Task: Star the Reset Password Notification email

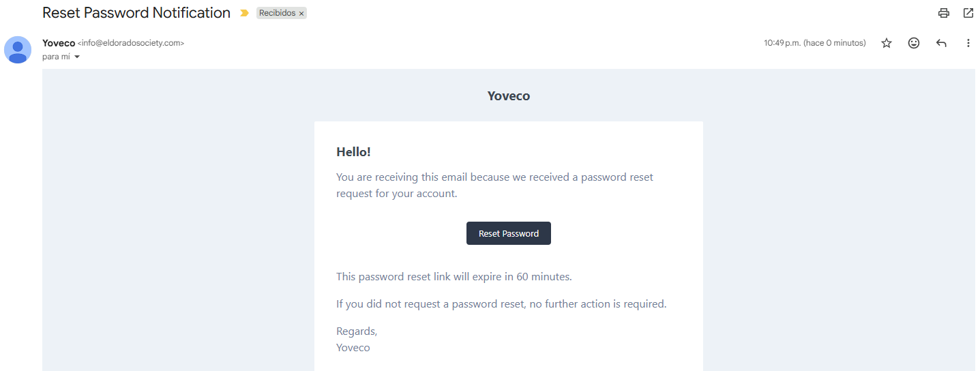Action: 887,43
